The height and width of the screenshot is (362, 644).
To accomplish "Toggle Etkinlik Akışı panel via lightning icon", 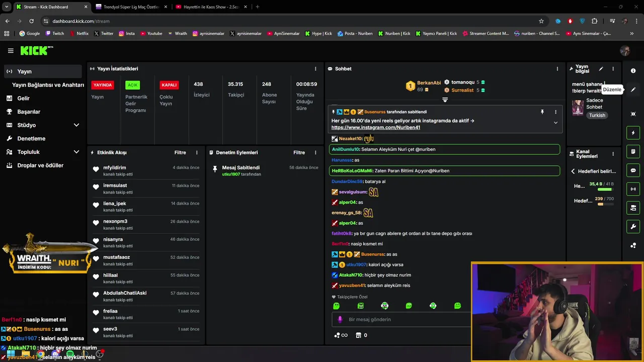I will coord(633,133).
